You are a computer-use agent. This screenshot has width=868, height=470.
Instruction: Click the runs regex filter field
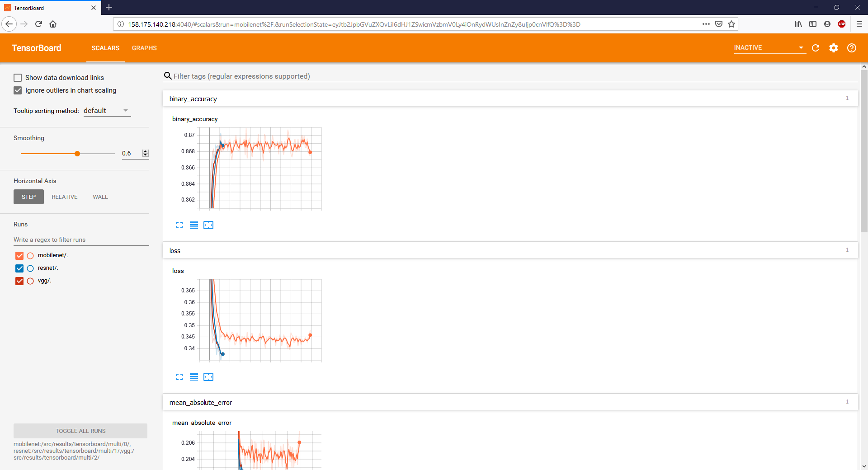(81, 240)
